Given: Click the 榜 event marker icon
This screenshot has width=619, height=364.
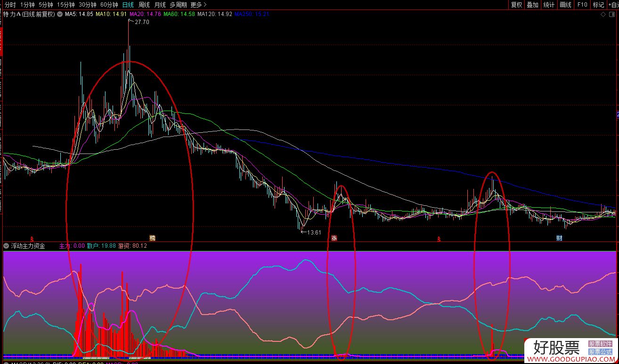Looking at the screenshot, I should [152, 238].
